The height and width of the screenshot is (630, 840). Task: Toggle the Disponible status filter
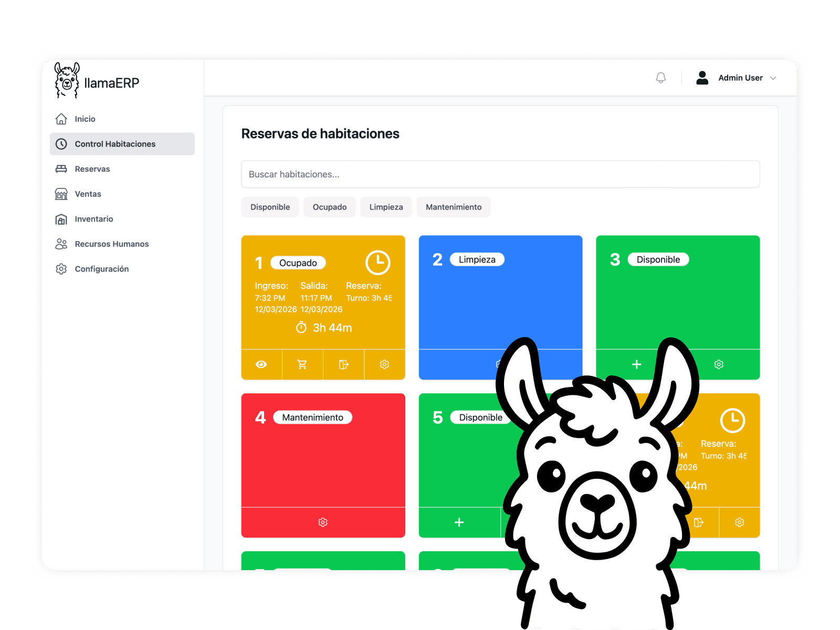click(270, 207)
